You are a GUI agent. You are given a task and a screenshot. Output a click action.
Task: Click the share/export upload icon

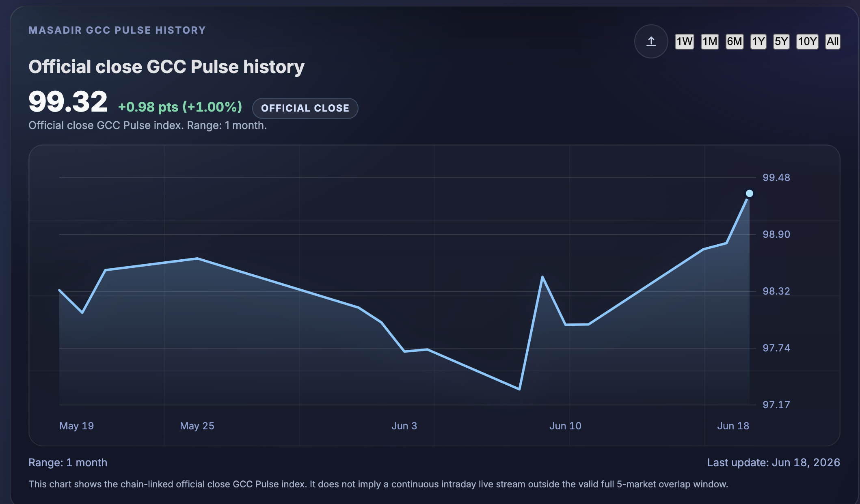coord(651,41)
